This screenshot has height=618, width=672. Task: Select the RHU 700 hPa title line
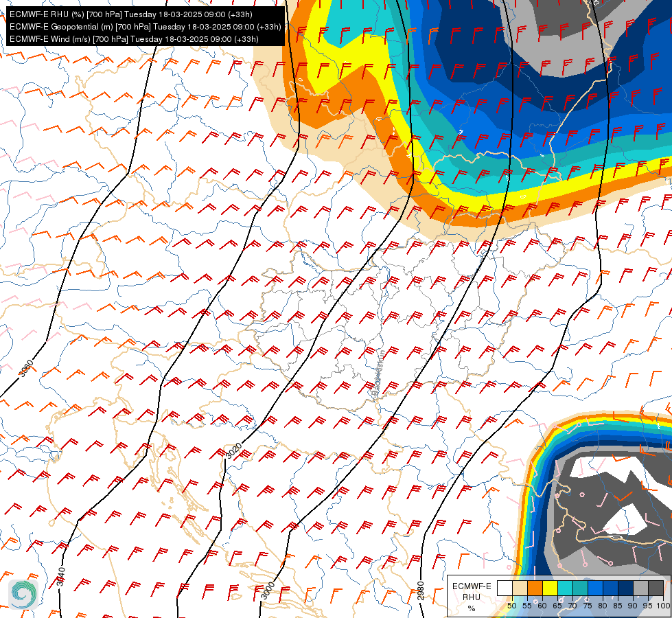[130, 14]
